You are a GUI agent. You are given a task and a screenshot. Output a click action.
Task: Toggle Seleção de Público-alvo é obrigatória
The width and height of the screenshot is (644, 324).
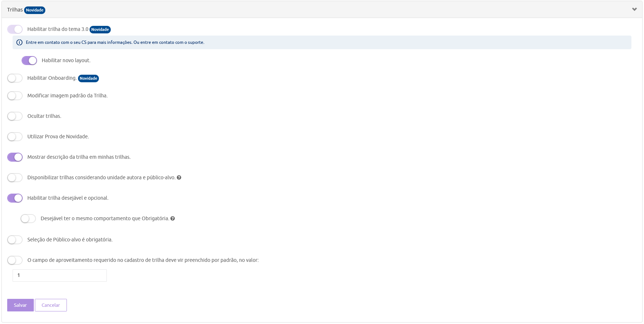coord(15,240)
